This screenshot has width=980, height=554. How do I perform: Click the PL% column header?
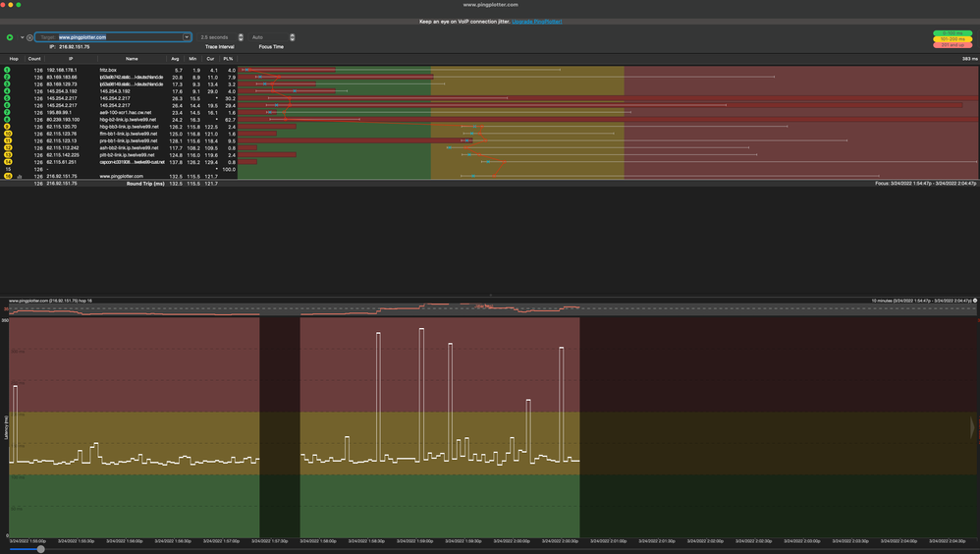pos(229,59)
